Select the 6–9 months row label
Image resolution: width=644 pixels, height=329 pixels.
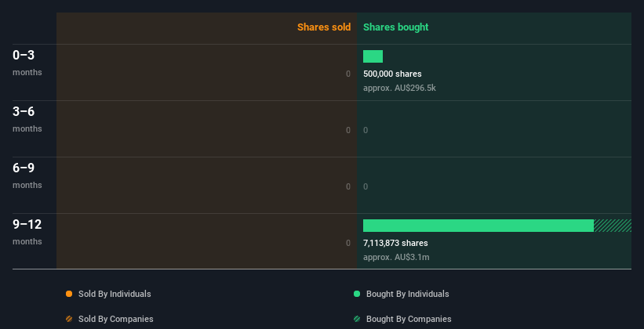pos(26,175)
